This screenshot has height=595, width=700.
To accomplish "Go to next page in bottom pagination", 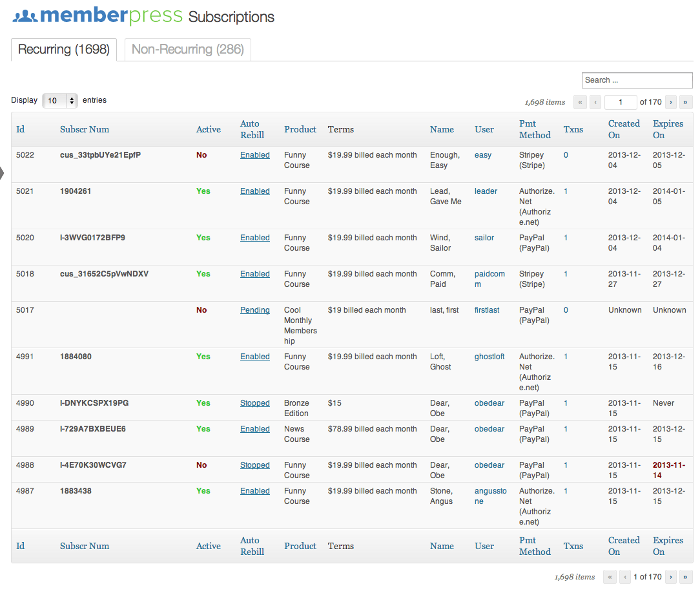I will point(670,577).
